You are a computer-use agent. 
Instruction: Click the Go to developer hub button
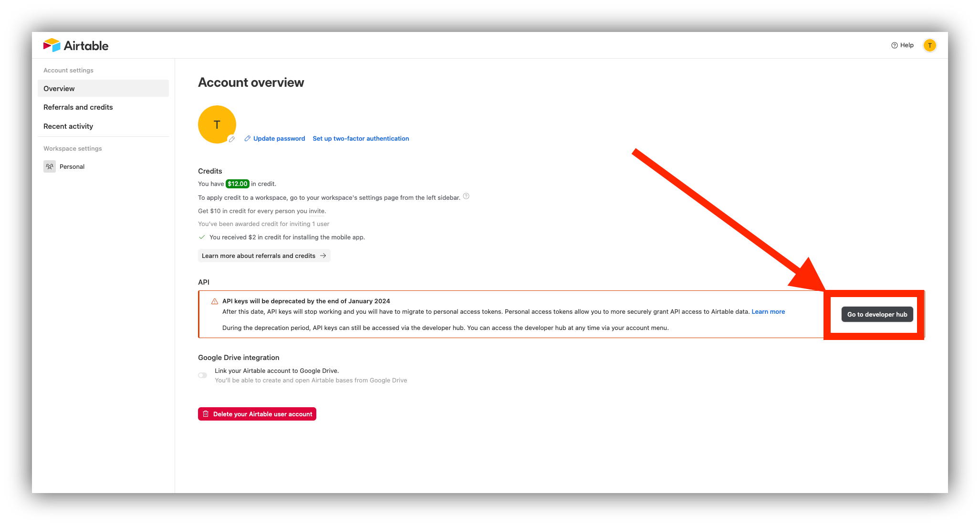click(x=877, y=314)
